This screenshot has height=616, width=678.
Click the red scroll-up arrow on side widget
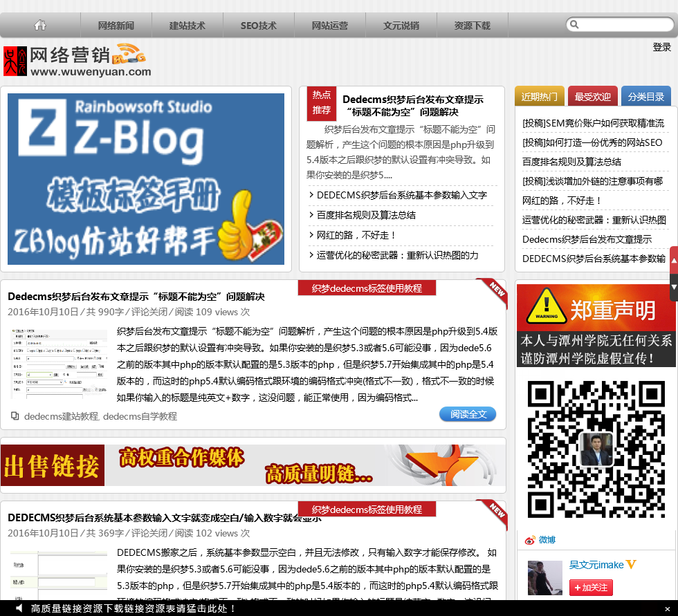[674, 260]
